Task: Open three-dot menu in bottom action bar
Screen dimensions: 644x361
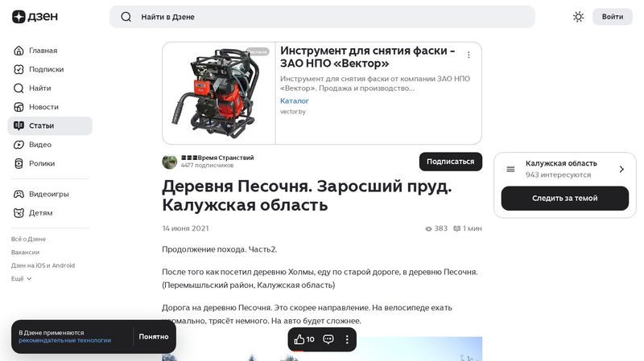Action: click(x=348, y=339)
